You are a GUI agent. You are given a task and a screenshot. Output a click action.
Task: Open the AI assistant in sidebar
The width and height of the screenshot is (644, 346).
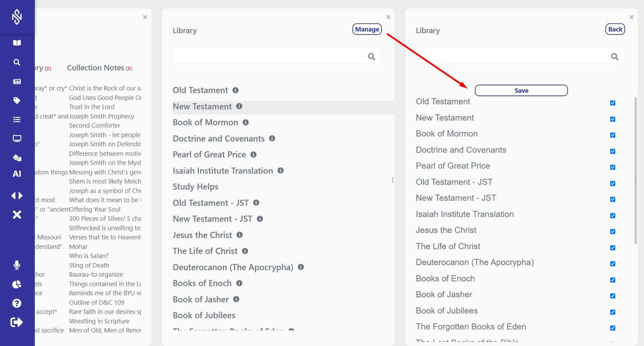pos(17,174)
